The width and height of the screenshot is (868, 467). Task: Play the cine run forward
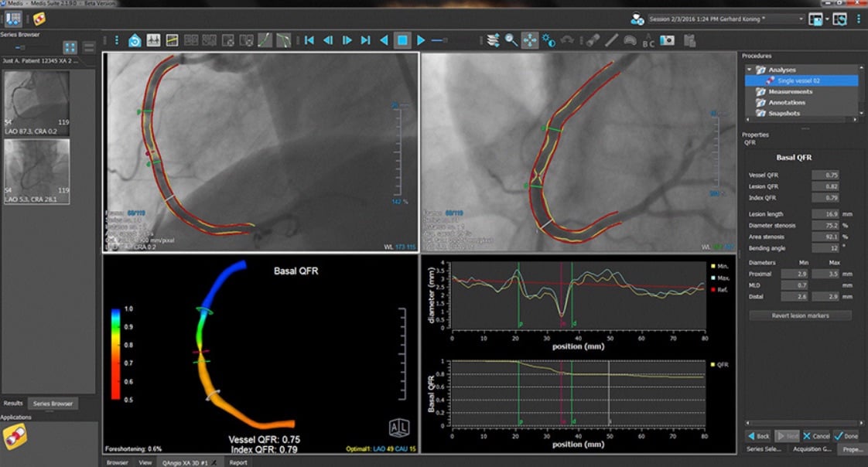point(421,39)
